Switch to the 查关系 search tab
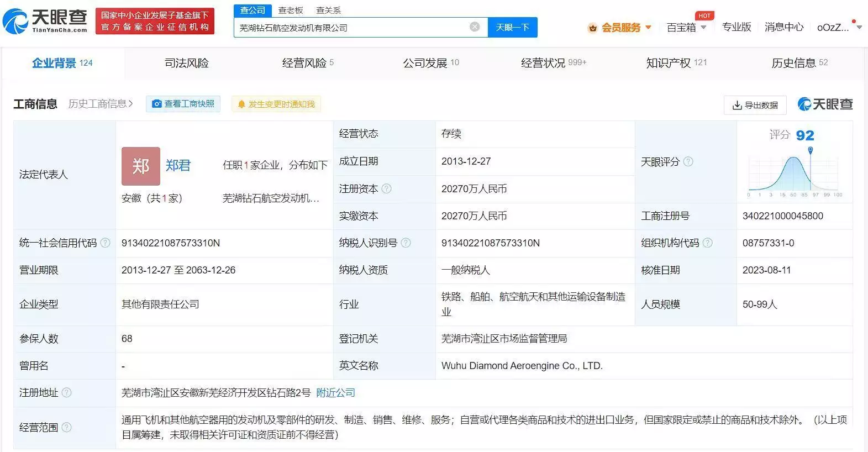Screen dimensions: 868x452 (x=328, y=10)
